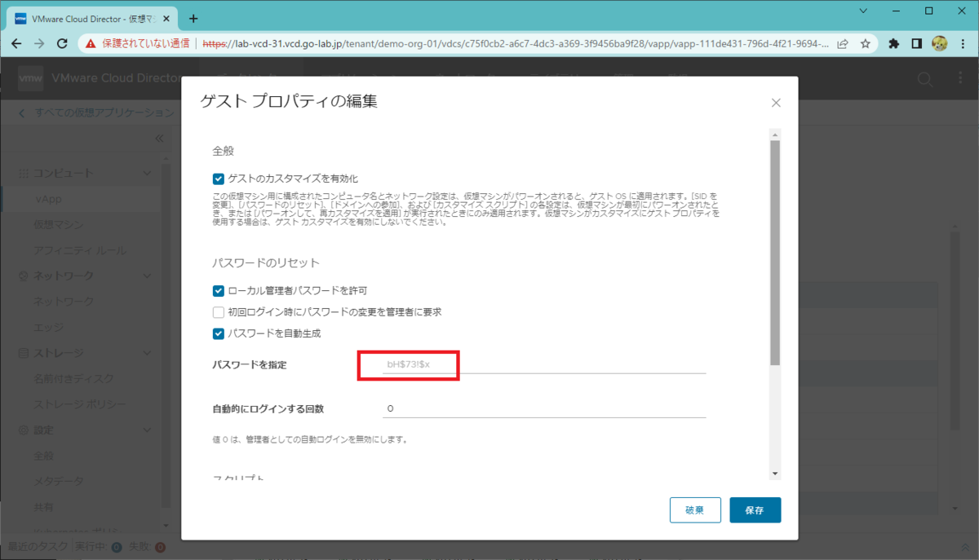Open Chrome three-dot menu
The image size is (979, 560).
pos(963,44)
